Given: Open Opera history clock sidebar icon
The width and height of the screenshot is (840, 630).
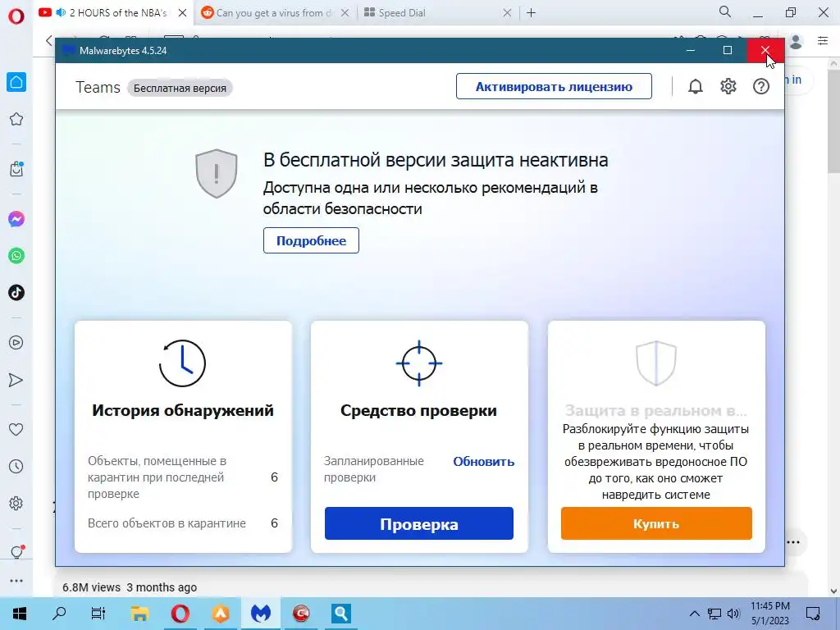Looking at the screenshot, I should pos(16,467).
